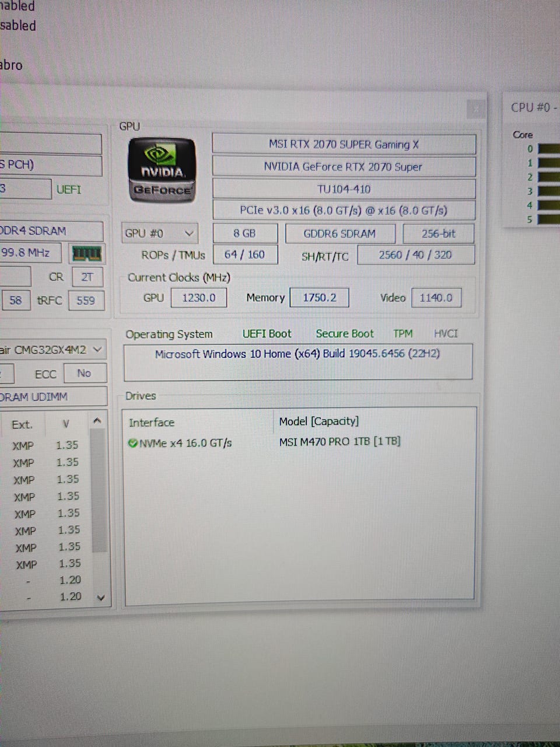Click Core 5 usage bar in CPU #0 window
Image resolution: width=560 pixels, height=747 pixels.
point(548,219)
